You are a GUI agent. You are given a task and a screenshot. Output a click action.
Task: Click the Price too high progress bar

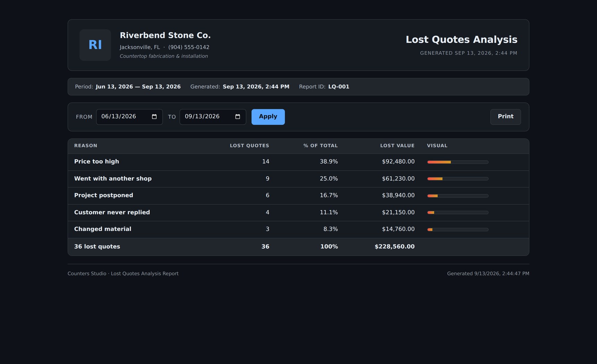point(458,162)
